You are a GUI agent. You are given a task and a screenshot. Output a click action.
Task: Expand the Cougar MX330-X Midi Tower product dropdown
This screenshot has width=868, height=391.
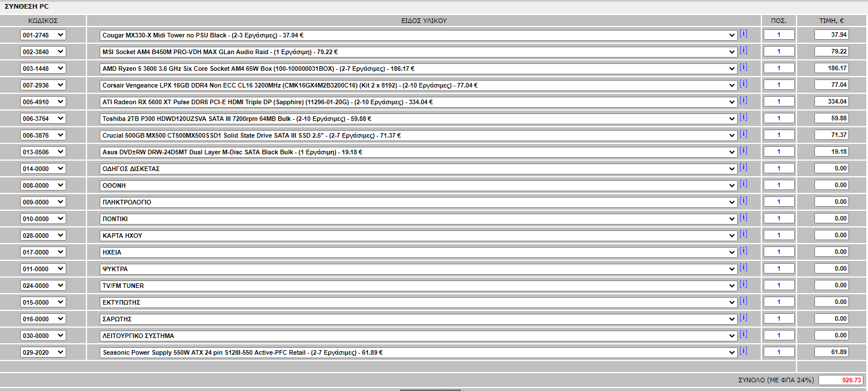point(418,35)
